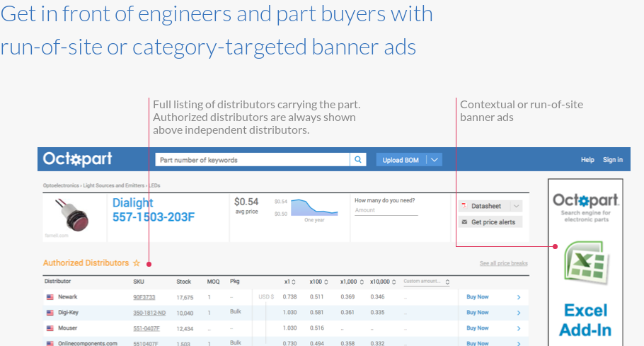Focus the part number search field
The image size is (644, 346).
tap(252, 160)
